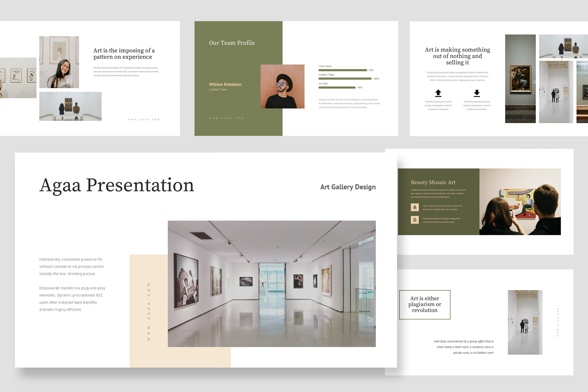Select the William Robetson portrait photo
588x392 pixels.
click(x=282, y=86)
